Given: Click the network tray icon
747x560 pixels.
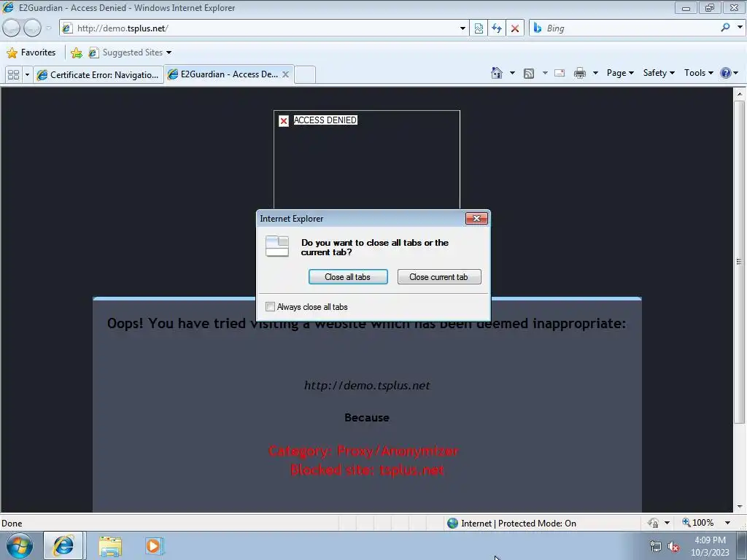Looking at the screenshot, I should click(656, 546).
